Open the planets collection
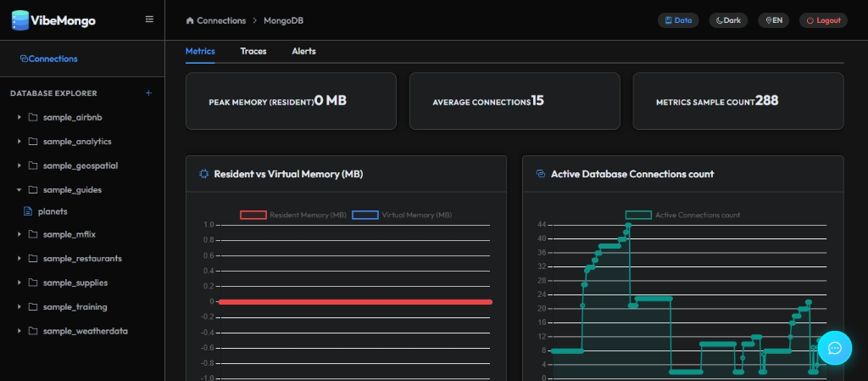Image resolution: width=868 pixels, height=381 pixels. point(53,211)
